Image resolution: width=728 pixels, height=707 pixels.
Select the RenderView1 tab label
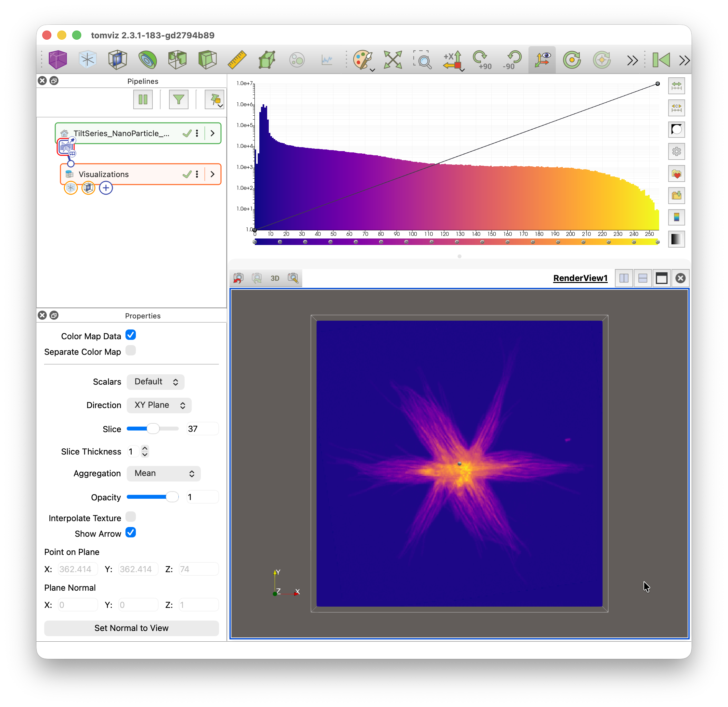coord(580,278)
